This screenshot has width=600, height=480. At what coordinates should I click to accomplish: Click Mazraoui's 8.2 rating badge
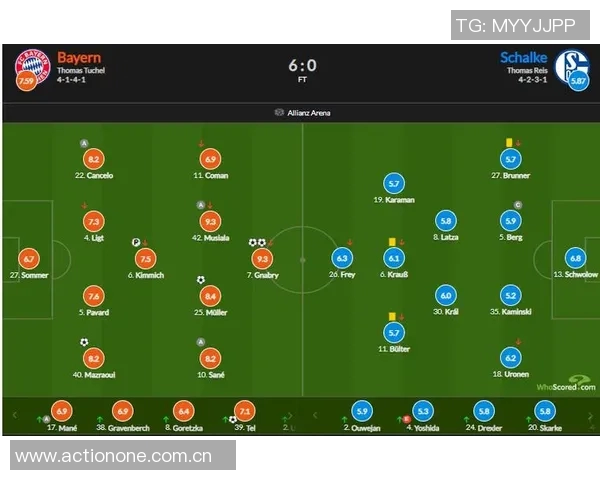[94, 359]
